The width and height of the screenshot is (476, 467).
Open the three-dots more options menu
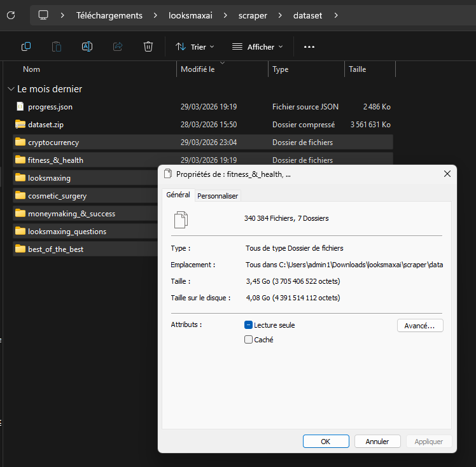pyautogui.click(x=309, y=46)
